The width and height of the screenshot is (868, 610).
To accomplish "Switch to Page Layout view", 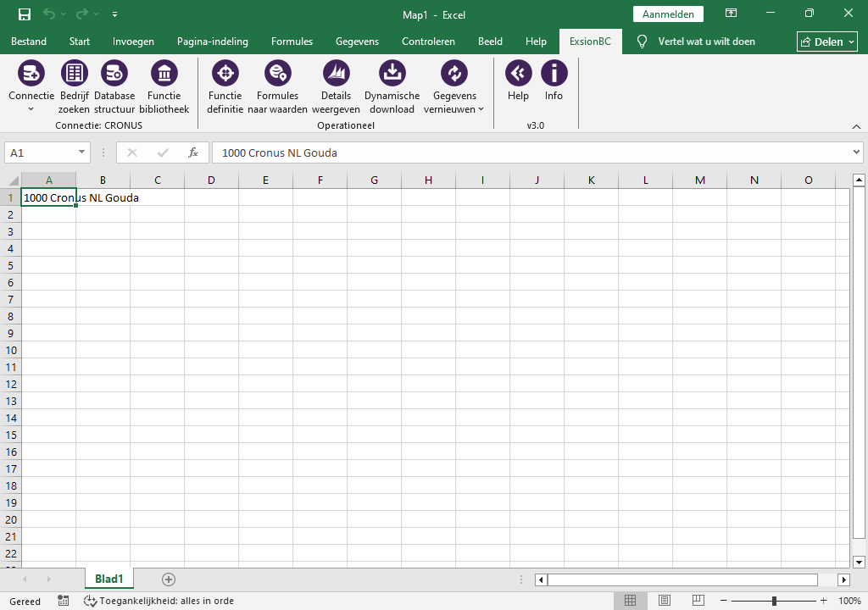I will 665,601.
